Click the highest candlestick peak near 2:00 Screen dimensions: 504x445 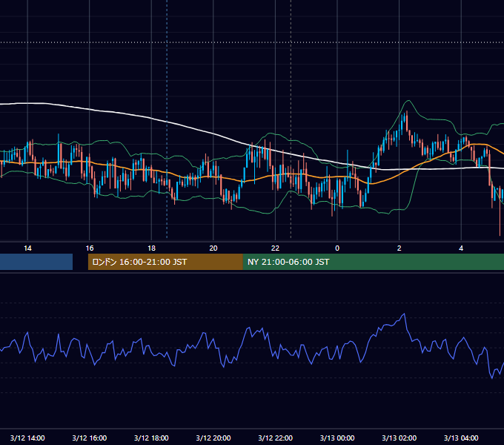407,121
